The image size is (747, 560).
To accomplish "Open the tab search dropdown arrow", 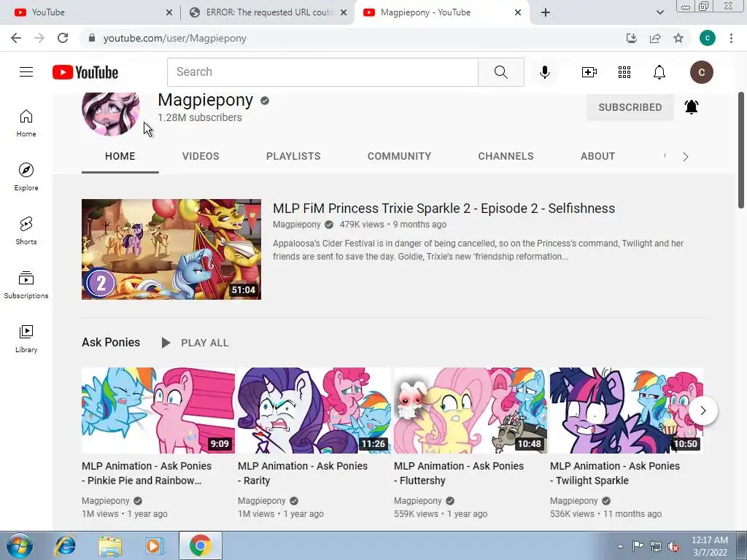I will [x=659, y=12].
